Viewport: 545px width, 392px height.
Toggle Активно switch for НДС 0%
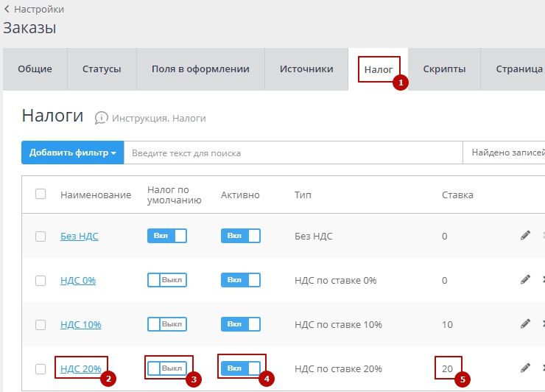(241, 280)
